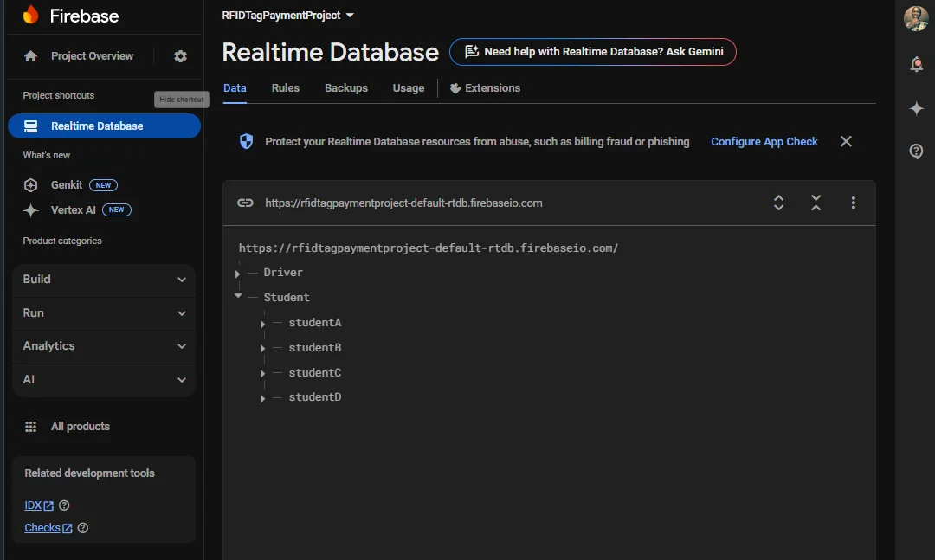Screen dimensions: 935x560
Task: Click Ask Gemini help button
Action: point(593,52)
